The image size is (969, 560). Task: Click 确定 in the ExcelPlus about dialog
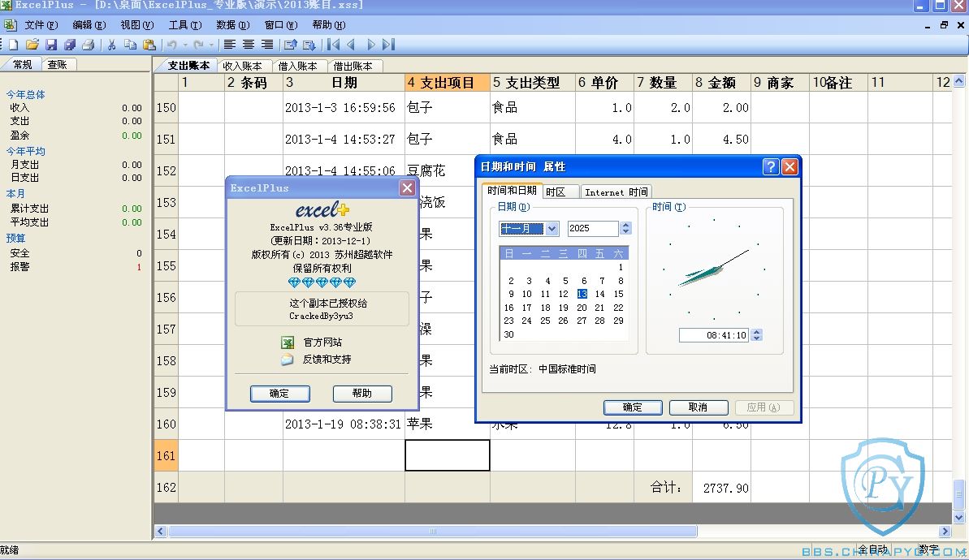click(x=279, y=394)
